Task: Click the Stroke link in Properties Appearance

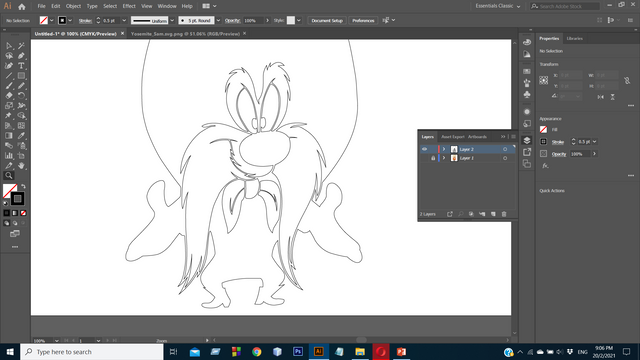Action: coord(558,142)
